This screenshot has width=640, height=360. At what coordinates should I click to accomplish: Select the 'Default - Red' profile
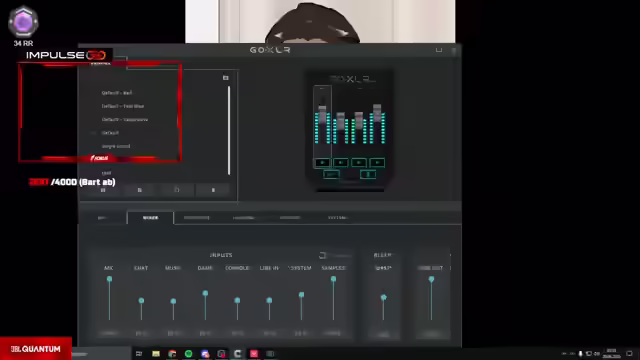117,93
